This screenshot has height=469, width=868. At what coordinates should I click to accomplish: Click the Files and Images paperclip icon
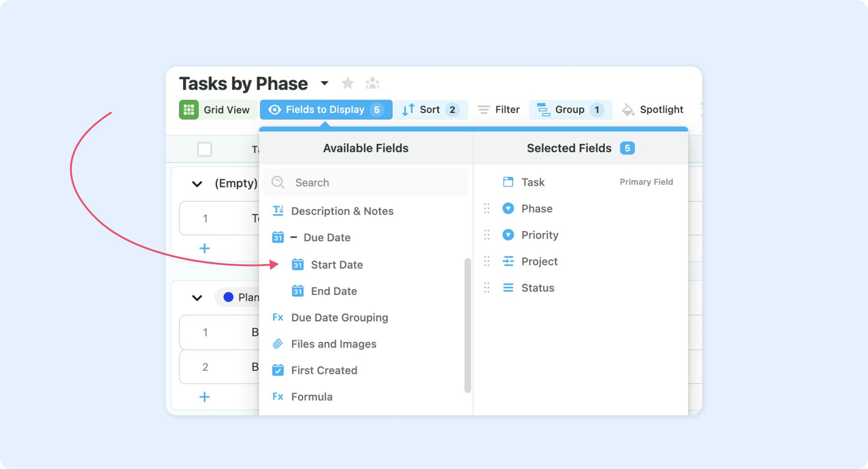278,344
